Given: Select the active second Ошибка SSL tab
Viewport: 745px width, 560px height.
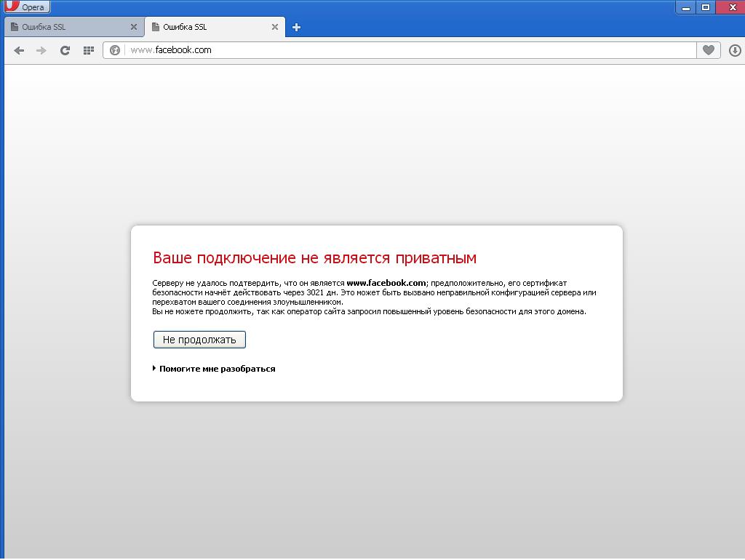Looking at the screenshot, I should point(215,27).
